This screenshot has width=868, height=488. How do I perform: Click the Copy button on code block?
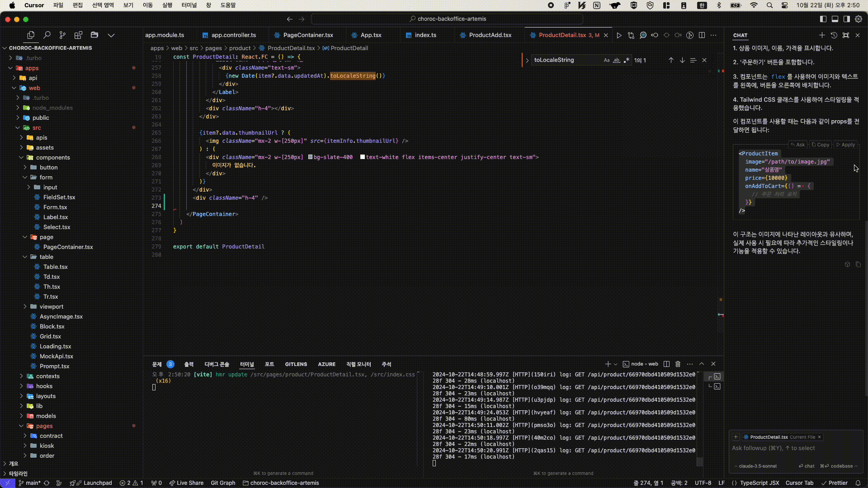820,145
